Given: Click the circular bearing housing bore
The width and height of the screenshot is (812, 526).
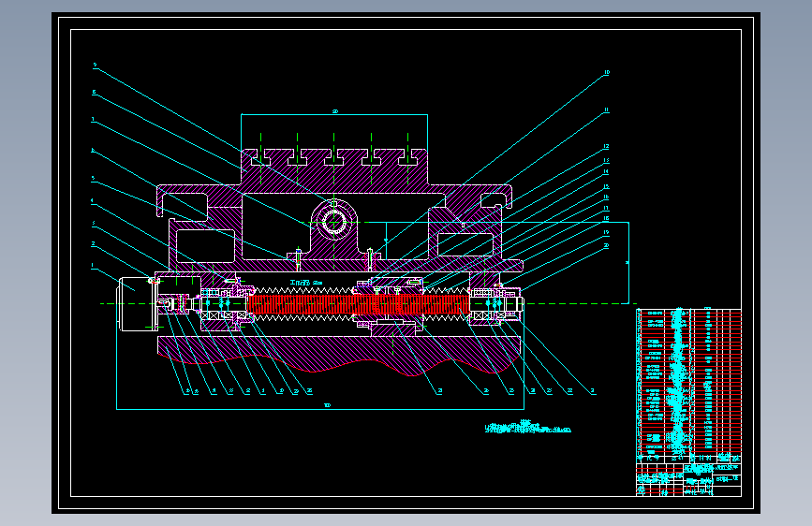Looking at the screenshot, I should tap(333, 222).
